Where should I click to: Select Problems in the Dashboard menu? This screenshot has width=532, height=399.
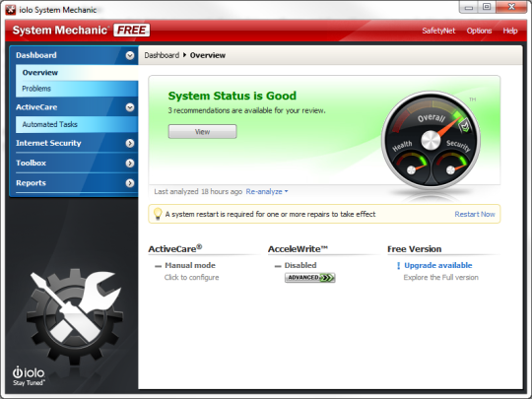(x=77, y=89)
